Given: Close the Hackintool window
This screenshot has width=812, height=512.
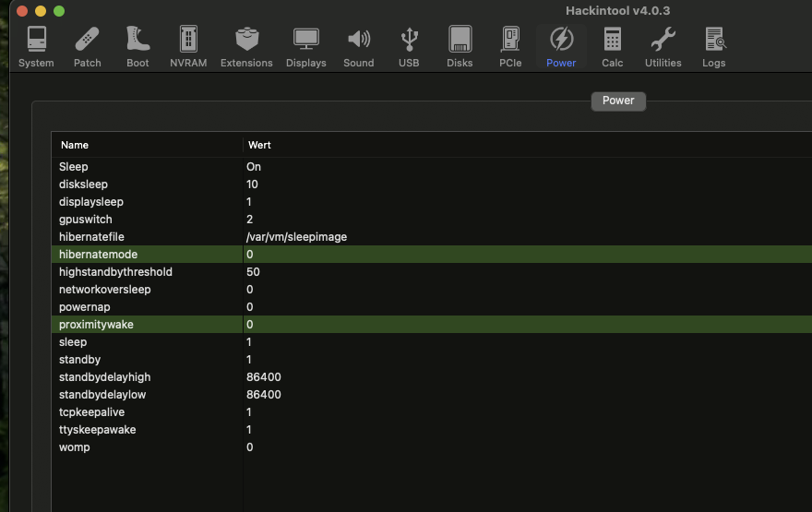Looking at the screenshot, I should pos(22,11).
